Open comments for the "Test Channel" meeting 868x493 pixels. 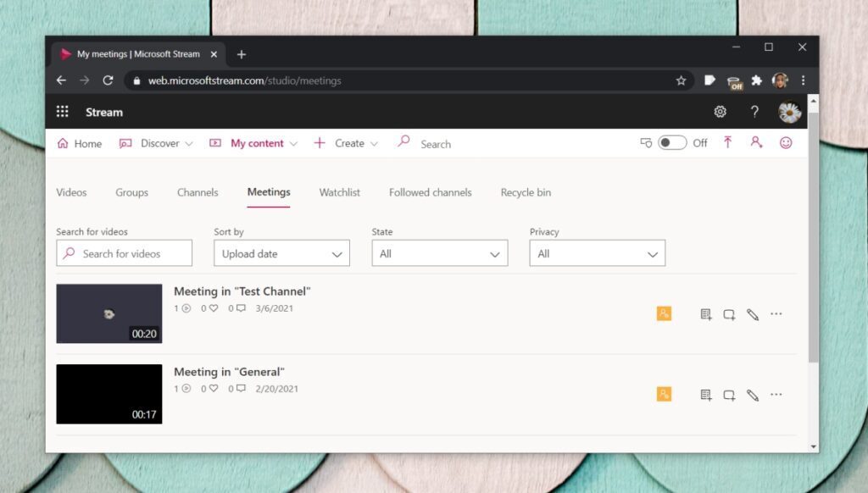[729, 314]
